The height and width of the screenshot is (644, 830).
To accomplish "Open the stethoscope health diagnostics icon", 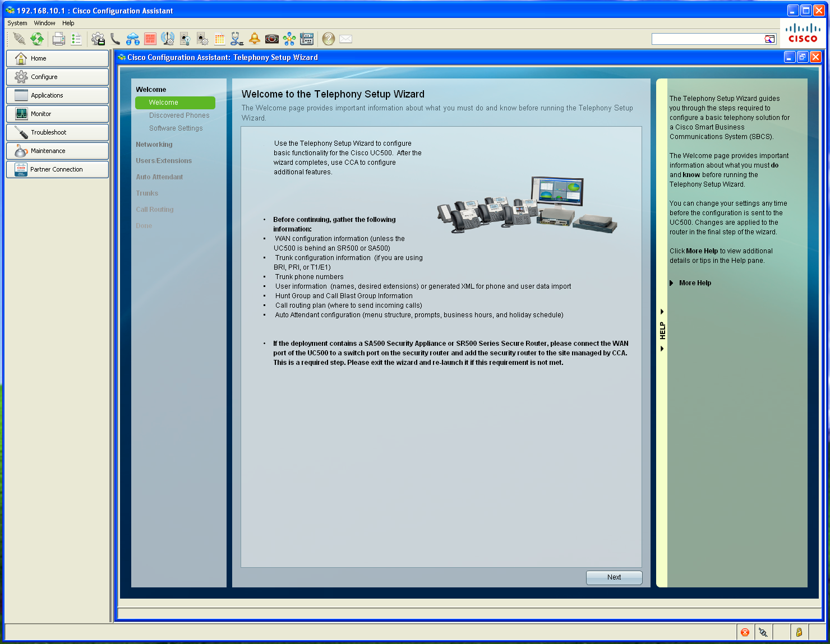I will pyautogui.click(x=237, y=39).
